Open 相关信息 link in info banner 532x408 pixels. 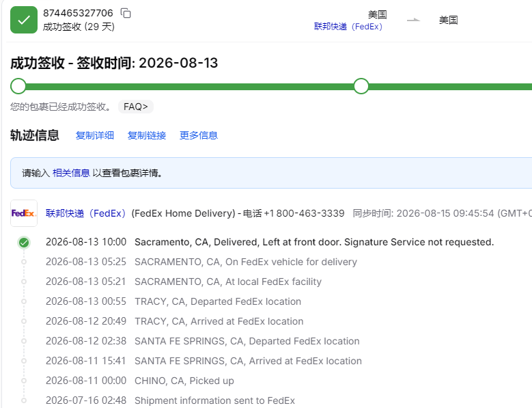[x=71, y=173]
